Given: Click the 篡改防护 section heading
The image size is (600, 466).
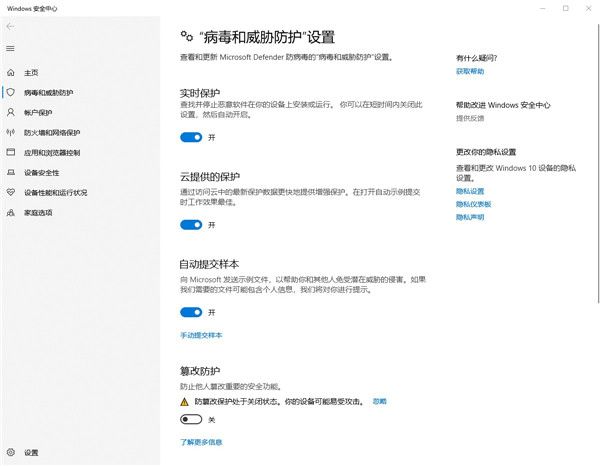Looking at the screenshot, I should 200,371.
